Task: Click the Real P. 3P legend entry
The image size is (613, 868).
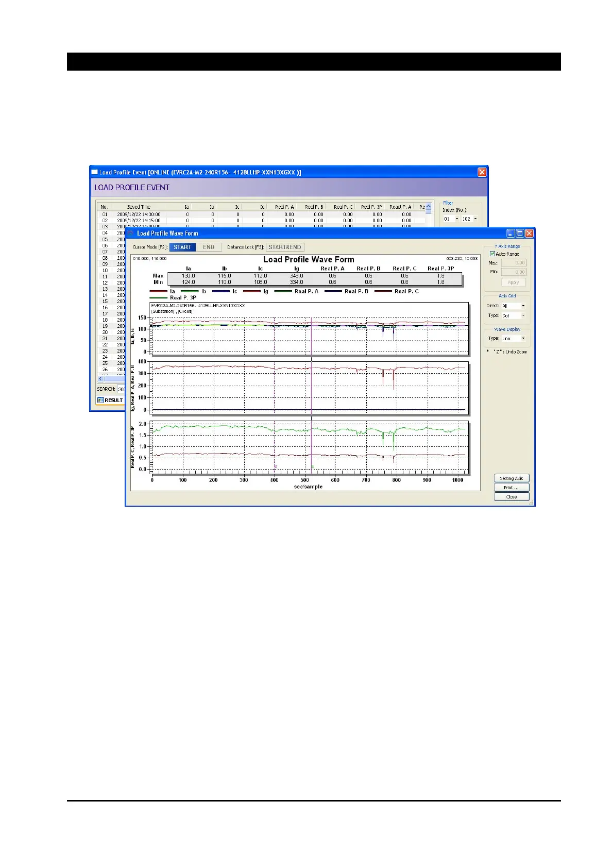Action: click(173, 298)
